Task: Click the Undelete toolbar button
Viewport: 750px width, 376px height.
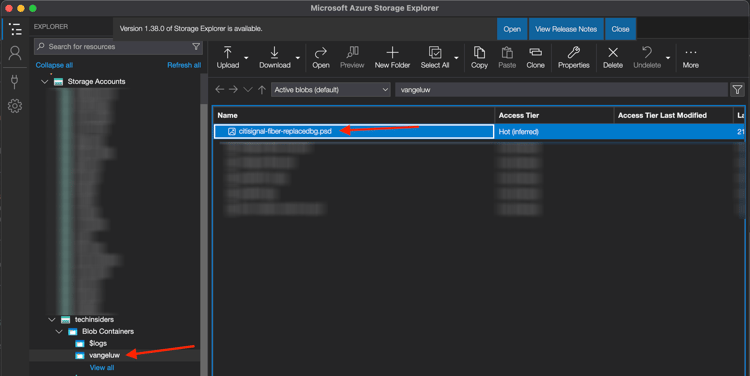Action: tap(647, 58)
